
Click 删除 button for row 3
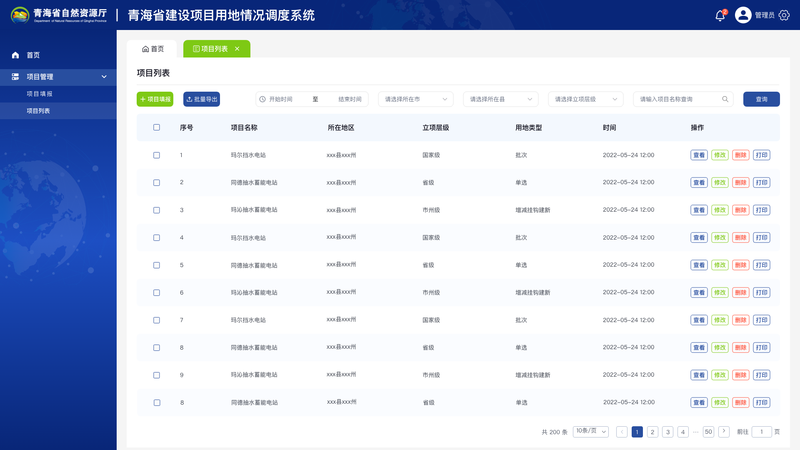point(740,210)
